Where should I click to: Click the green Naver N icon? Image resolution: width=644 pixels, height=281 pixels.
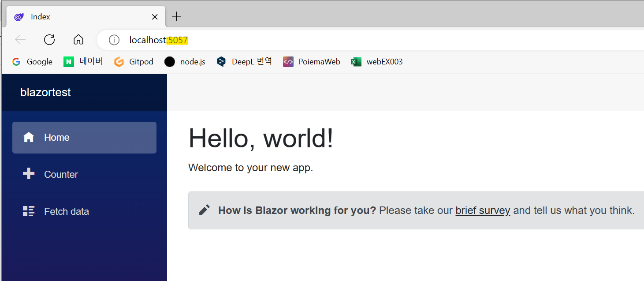[68, 62]
